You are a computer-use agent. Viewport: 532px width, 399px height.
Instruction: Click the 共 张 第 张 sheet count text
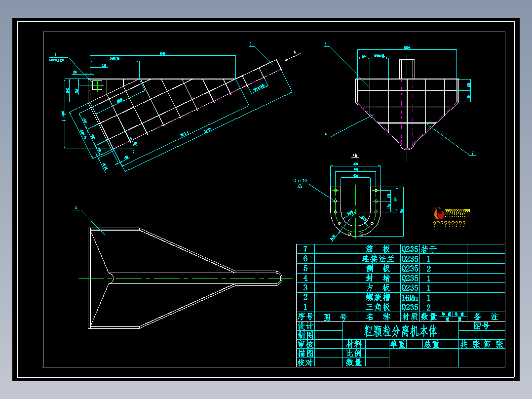point(482,344)
